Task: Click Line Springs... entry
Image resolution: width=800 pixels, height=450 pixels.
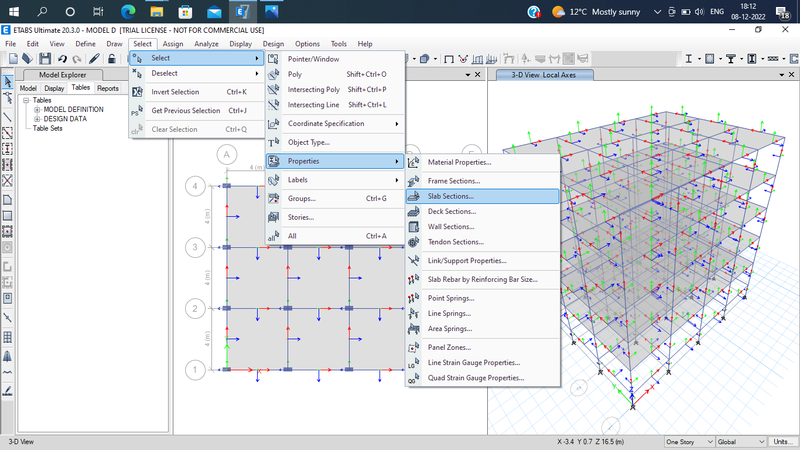Action: (483, 313)
